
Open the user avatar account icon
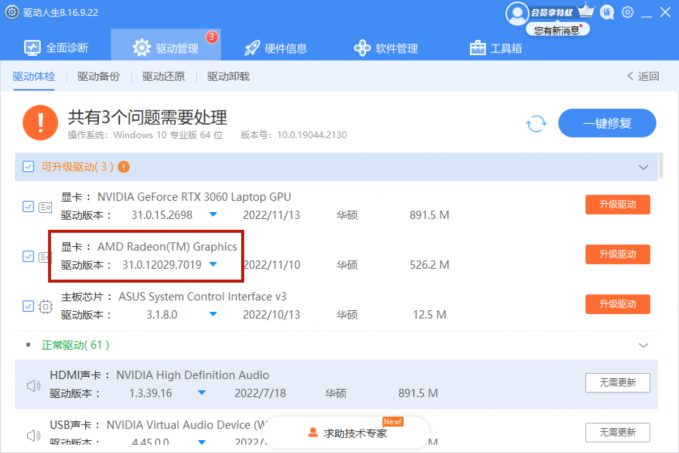pos(517,13)
